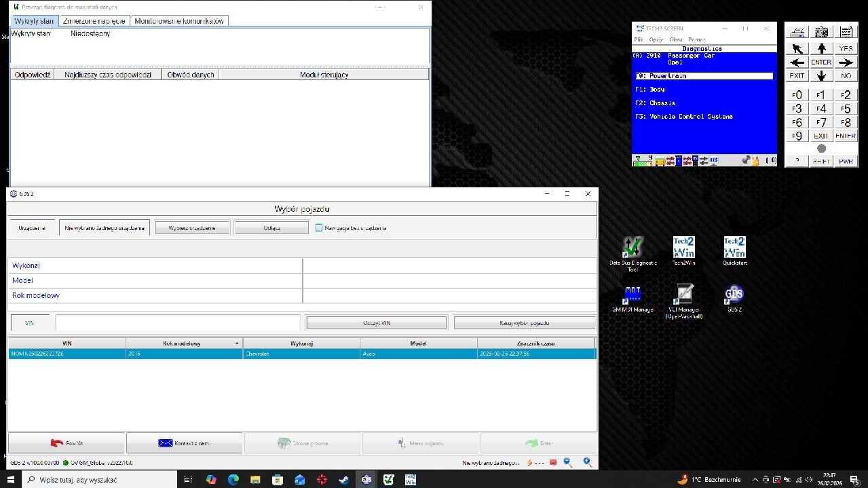Select the Chevrolet Aveo 2015 table row

[x=301, y=354]
